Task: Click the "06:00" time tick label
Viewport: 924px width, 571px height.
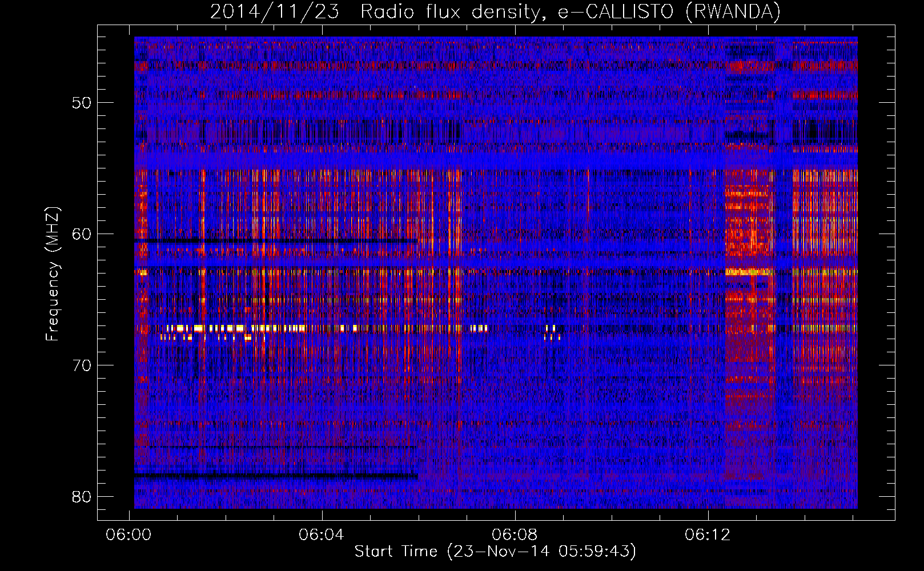Action: [129, 535]
